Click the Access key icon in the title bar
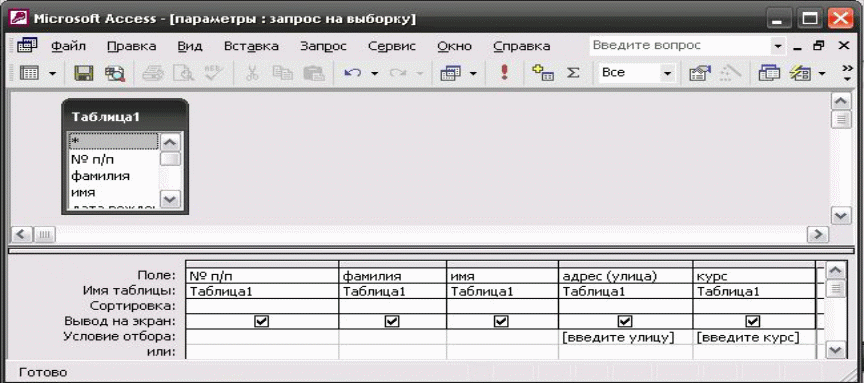Viewport: 864px width, 384px height. pos(19,18)
